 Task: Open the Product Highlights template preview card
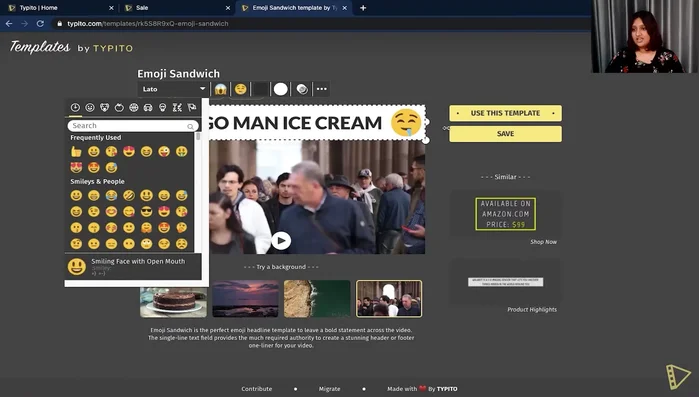pyautogui.click(x=506, y=282)
